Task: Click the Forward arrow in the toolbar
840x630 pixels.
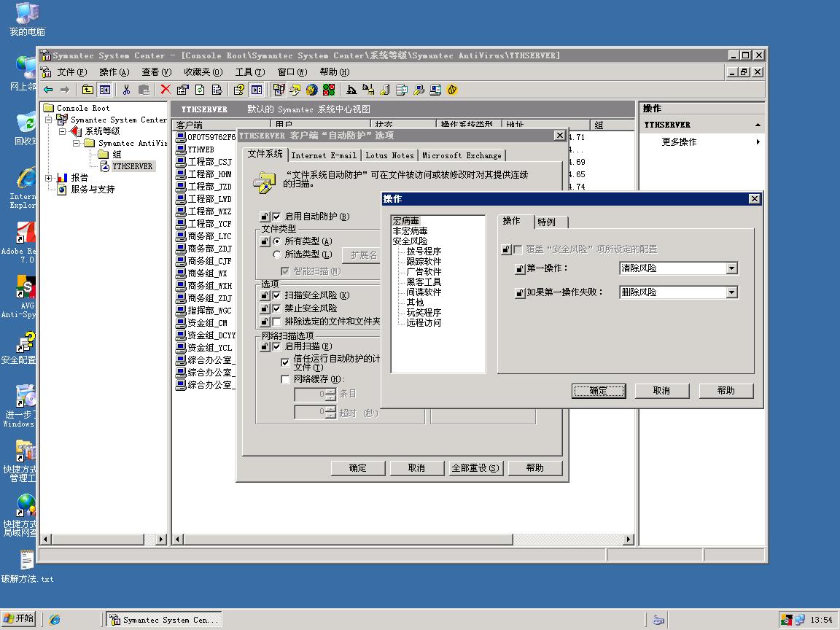Action: 65,90
